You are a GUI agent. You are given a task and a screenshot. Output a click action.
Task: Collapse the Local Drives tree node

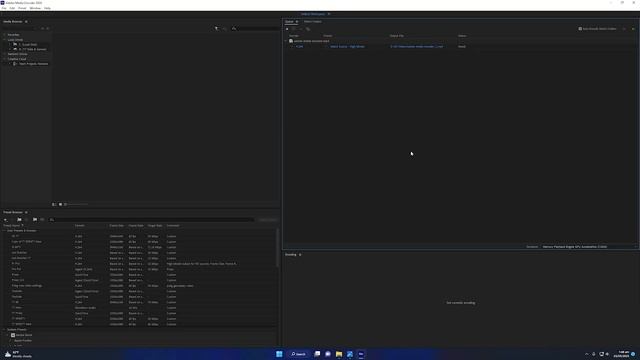pos(4,40)
